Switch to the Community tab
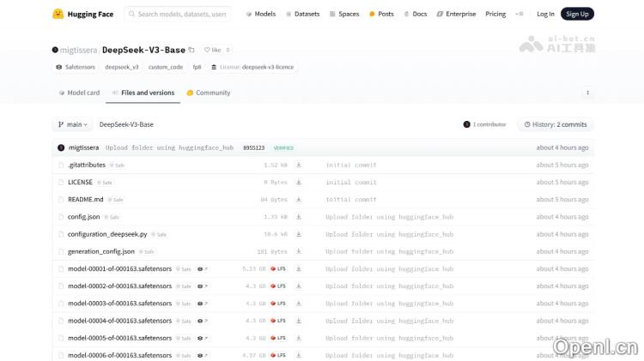This screenshot has width=644, height=361. tap(209, 93)
